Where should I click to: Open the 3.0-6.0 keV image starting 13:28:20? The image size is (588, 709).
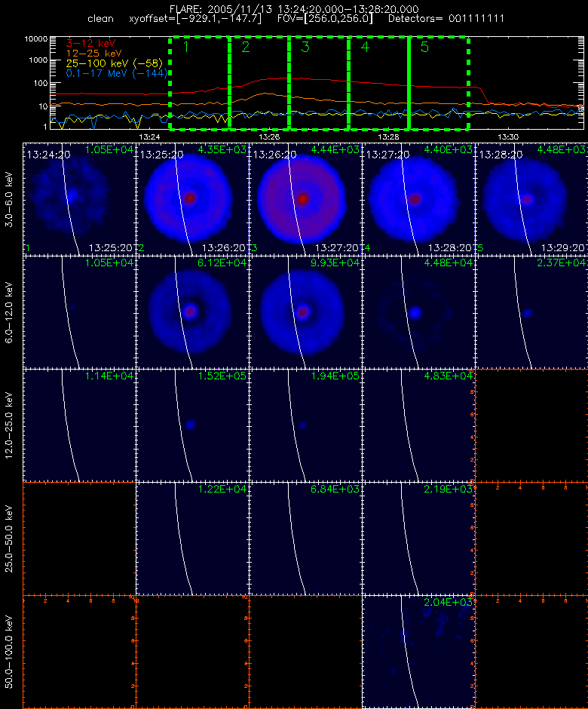click(x=531, y=199)
